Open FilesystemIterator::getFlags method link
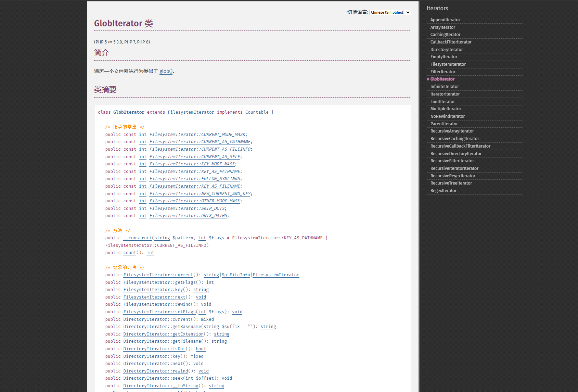This screenshot has height=392, width=578. pos(159,282)
